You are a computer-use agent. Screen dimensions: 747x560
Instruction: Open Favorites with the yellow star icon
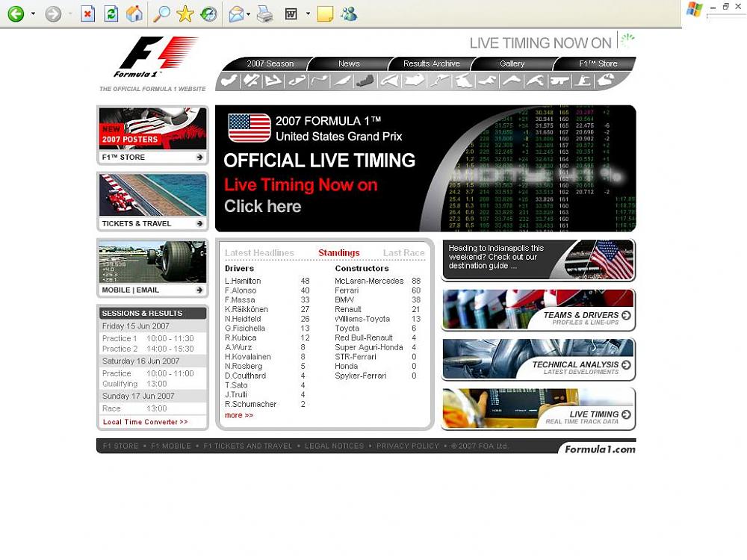coord(185,13)
